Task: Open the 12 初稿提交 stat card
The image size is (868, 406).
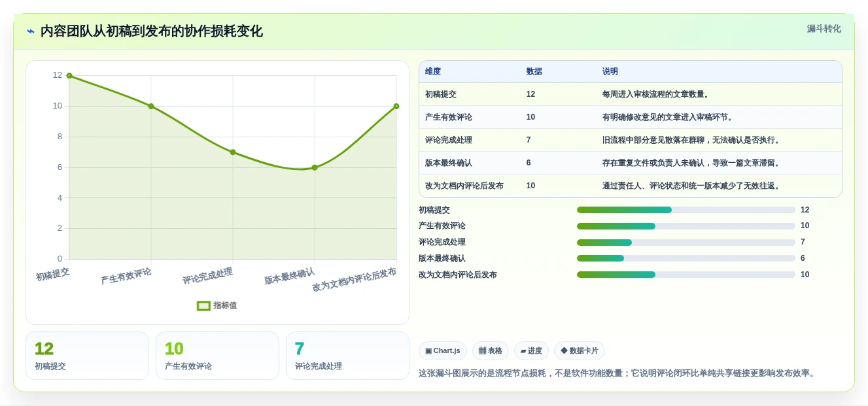Action: [87, 356]
